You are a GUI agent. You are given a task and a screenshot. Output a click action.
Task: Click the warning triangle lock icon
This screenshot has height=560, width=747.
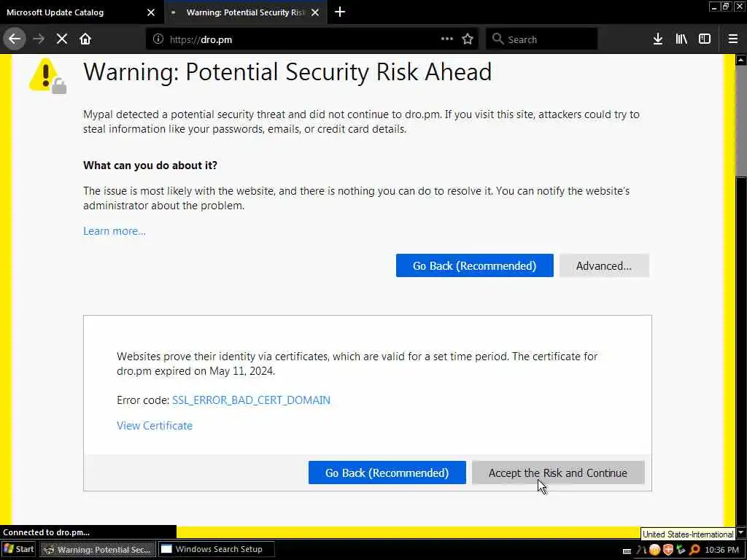point(47,76)
